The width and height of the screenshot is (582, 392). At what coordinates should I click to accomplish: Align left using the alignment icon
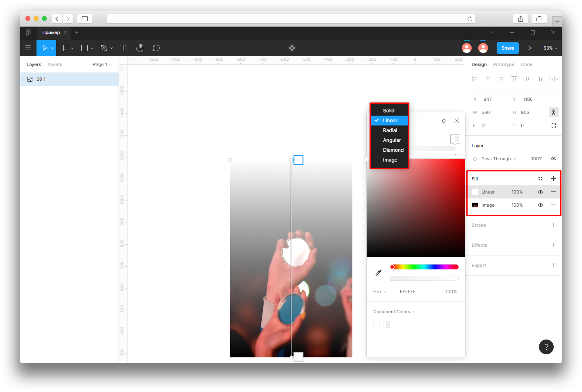pos(475,79)
